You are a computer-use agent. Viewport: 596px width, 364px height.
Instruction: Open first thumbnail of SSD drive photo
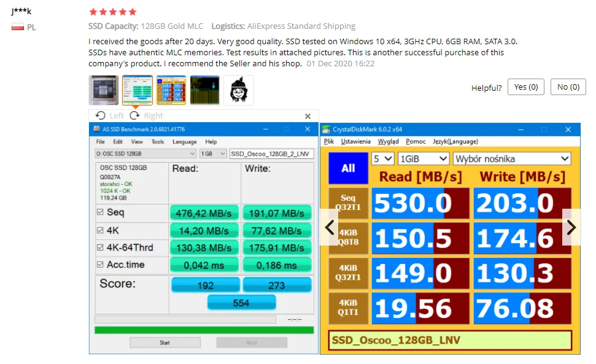click(x=104, y=90)
